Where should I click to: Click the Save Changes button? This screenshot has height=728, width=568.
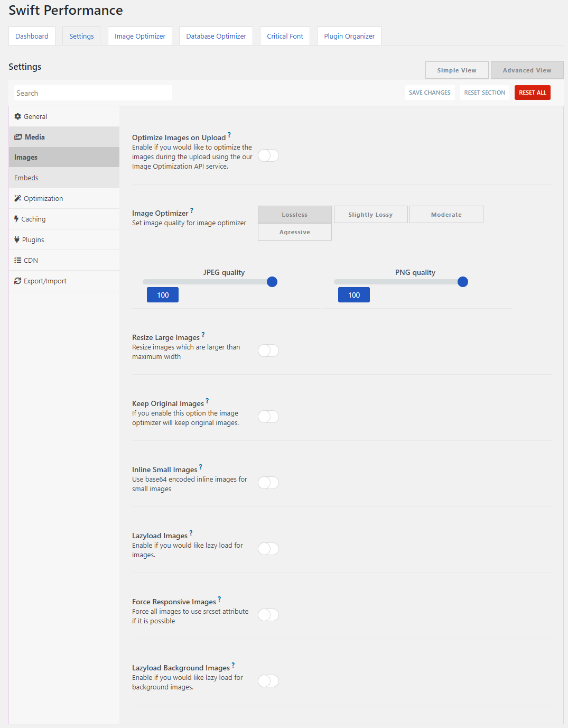click(x=430, y=93)
